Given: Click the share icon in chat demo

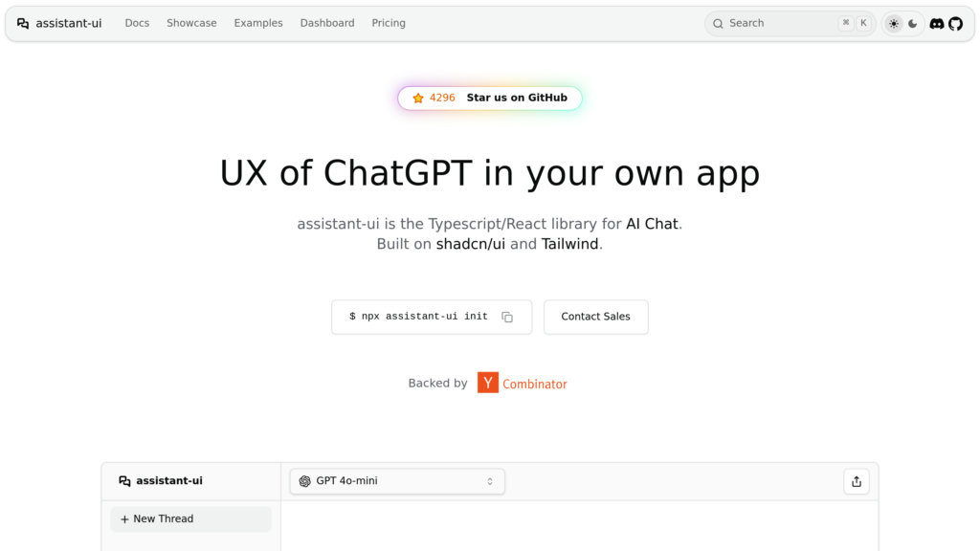Looking at the screenshot, I should point(857,481).
